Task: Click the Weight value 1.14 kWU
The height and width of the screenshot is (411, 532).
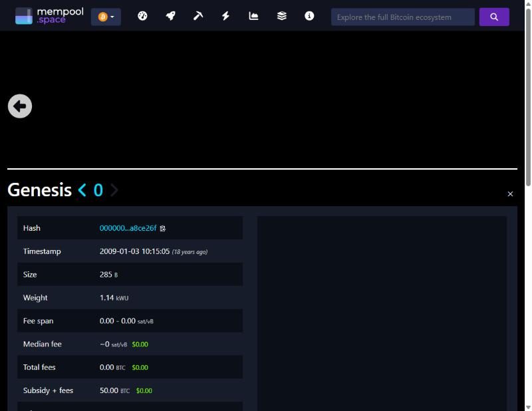Action: pyautogui.click(x=114, y=298)
